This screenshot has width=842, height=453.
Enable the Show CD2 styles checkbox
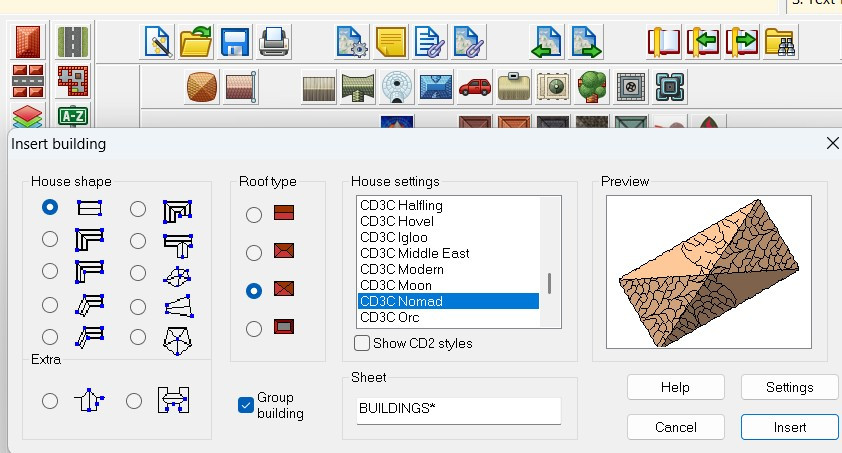tap(363, 343)
